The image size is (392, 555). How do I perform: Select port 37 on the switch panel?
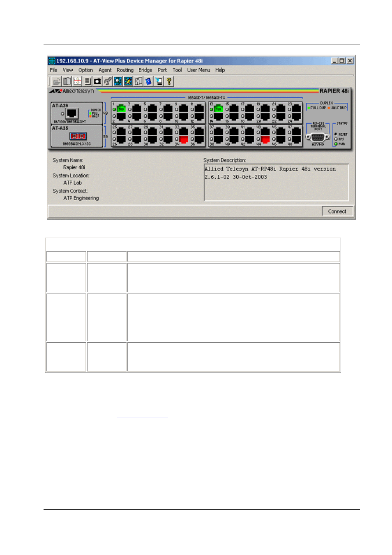pyautogui.click(x=218, y=132)
